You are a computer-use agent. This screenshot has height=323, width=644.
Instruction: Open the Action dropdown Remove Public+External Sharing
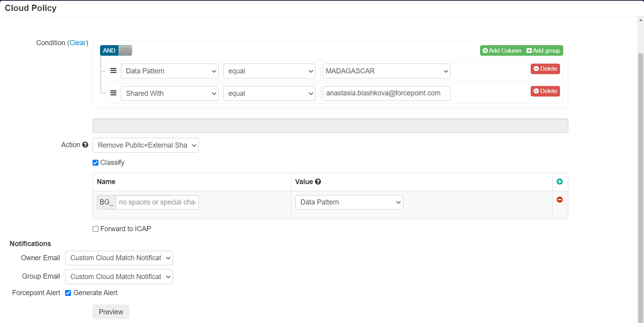pos(146,145)
